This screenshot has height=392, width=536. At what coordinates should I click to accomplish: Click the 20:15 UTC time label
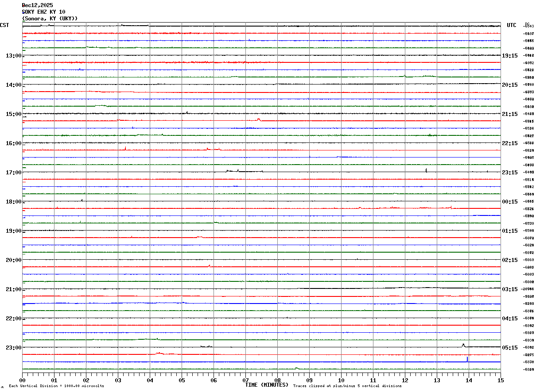(x=510, y=85)
